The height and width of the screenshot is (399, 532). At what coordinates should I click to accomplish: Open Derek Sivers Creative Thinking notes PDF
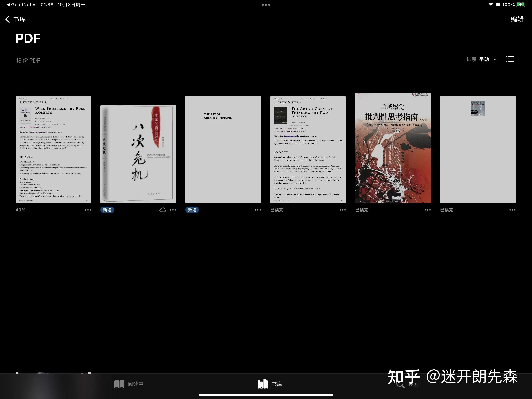[x=308, y=149]
